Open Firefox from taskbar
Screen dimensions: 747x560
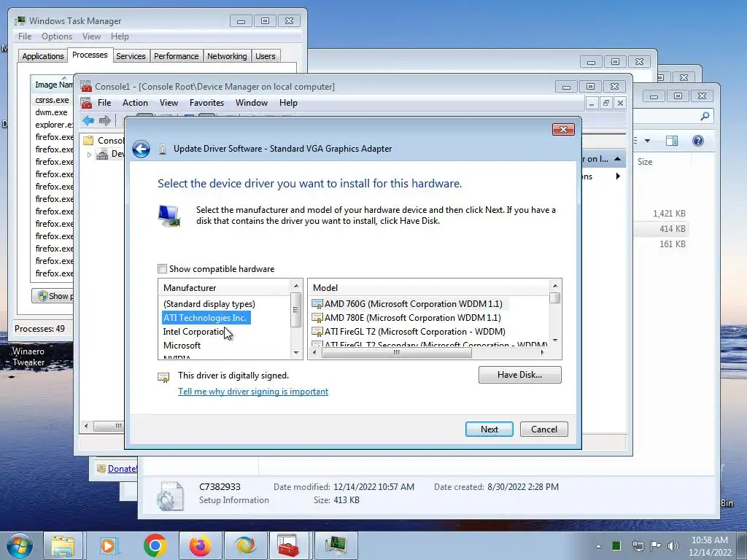[x=200, y=545]
